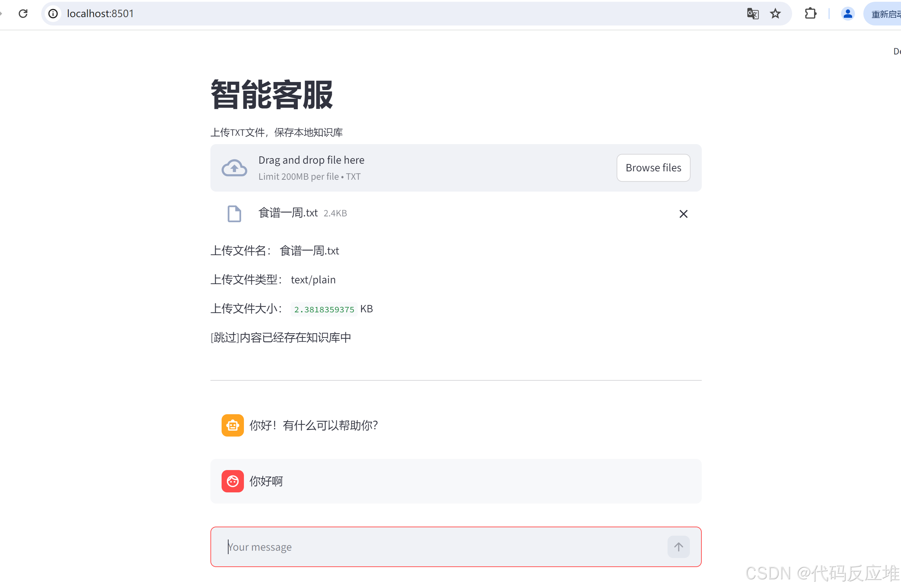The width and height of the screenshot is (901, 588).
Task: Reload the localhost page
Action: (x=23, y=14)
